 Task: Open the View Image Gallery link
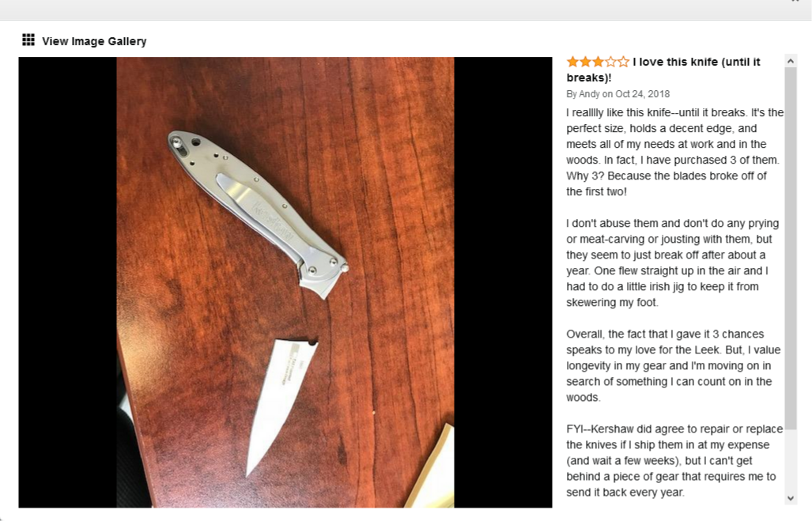(x=94, y=41)
